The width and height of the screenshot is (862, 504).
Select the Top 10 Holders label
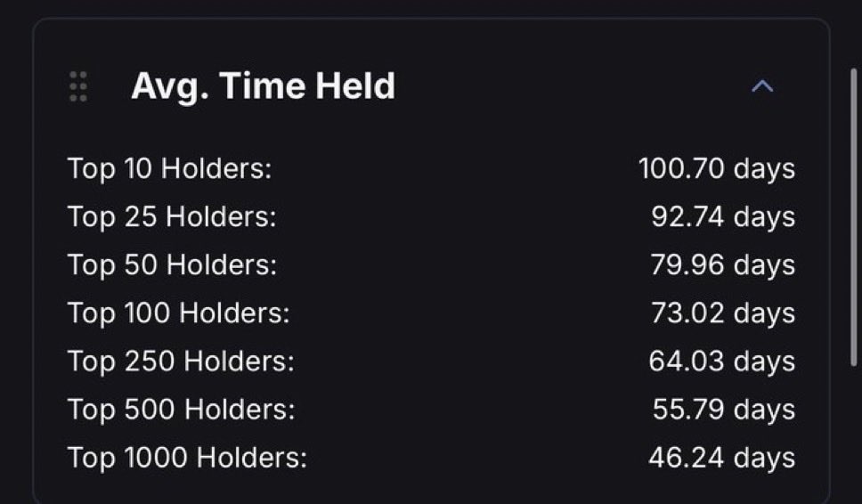(x=169, y=168)
